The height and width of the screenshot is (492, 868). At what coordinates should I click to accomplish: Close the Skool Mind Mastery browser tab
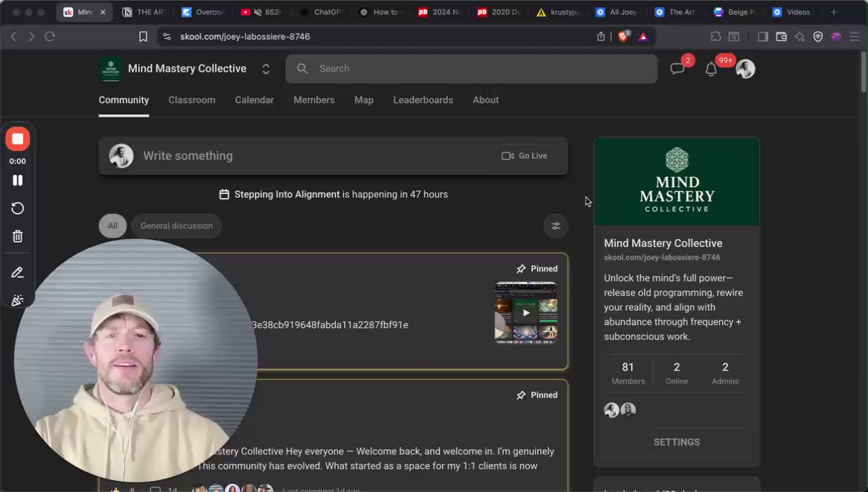coord(103,12)
